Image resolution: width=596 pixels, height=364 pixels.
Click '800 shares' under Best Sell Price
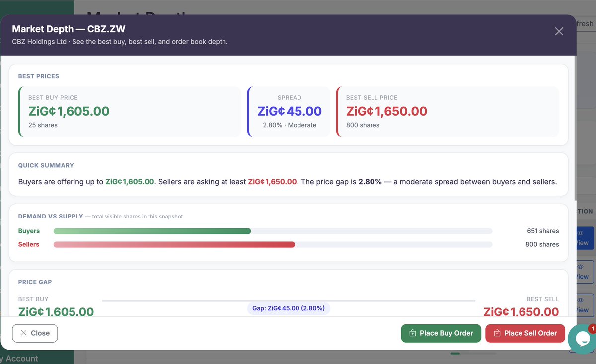[363, 125]
